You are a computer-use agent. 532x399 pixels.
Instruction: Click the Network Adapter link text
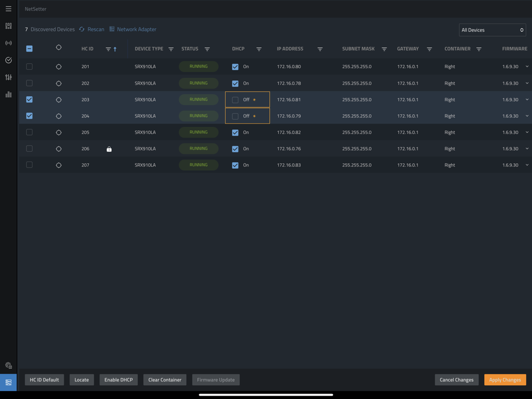(137, 29)
